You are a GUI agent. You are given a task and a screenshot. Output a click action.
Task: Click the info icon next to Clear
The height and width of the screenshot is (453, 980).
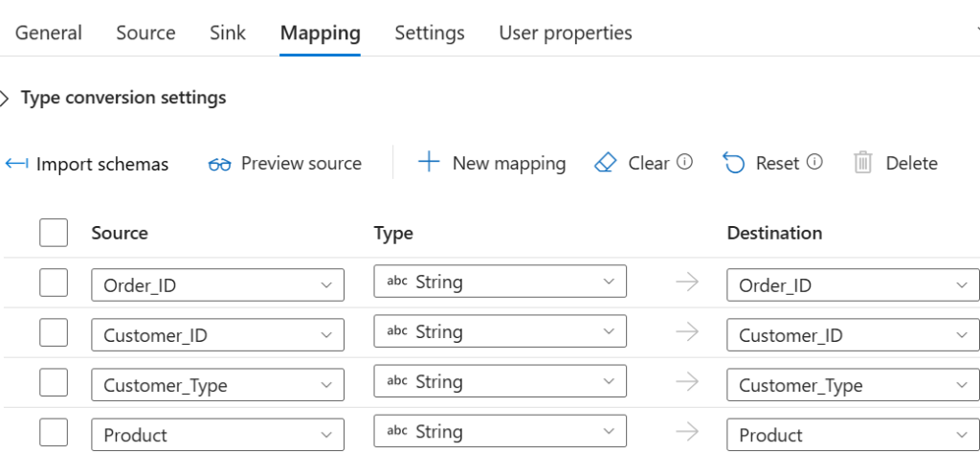tap(684, 163)
